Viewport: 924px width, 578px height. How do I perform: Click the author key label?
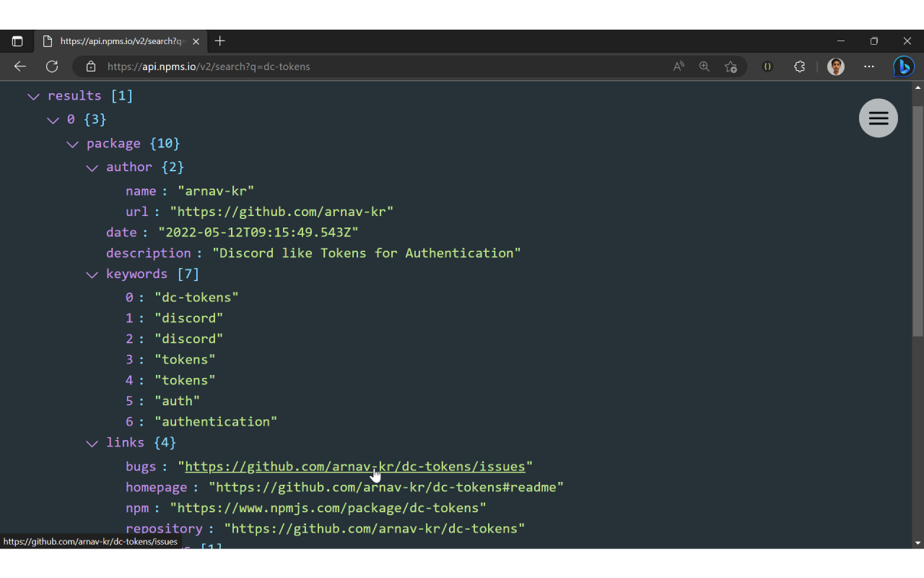click(x=129, y=168)
